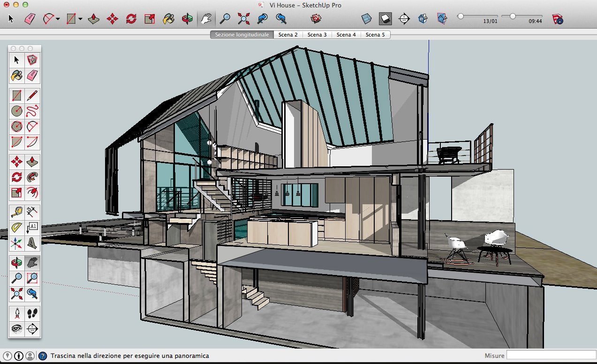
Task: Select the Walk footprints tool
Action: pos(32,313)
